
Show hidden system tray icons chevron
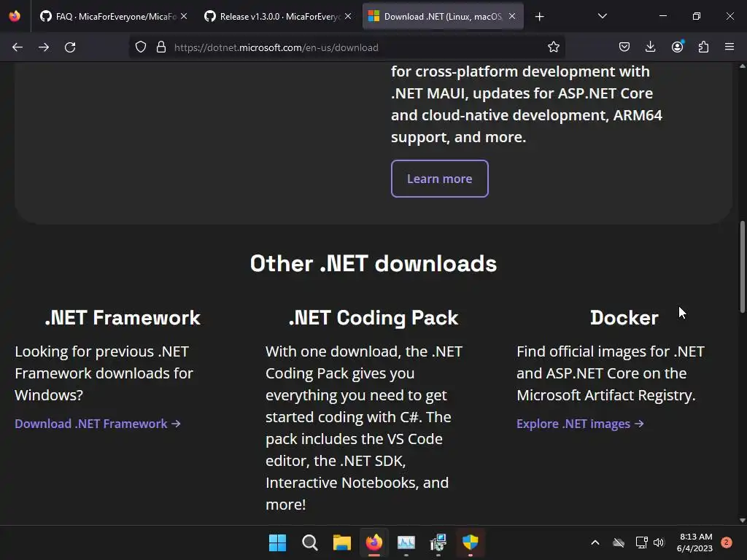pos(595,542)
